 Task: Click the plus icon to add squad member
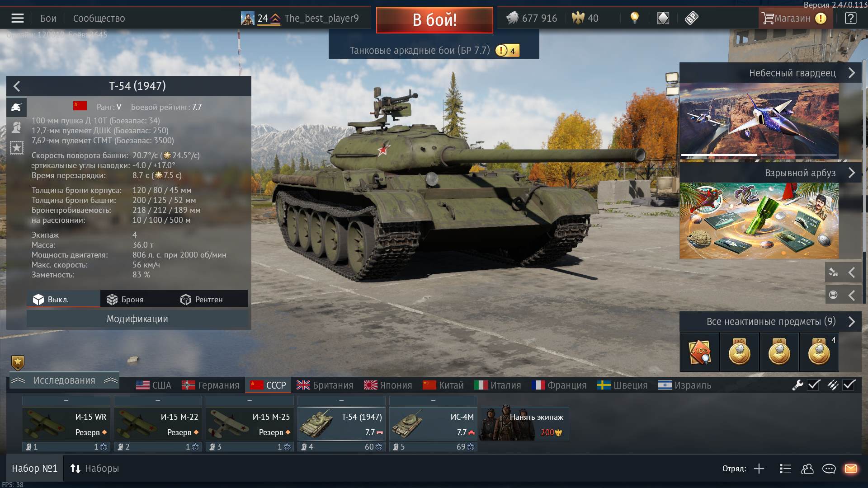759,469
